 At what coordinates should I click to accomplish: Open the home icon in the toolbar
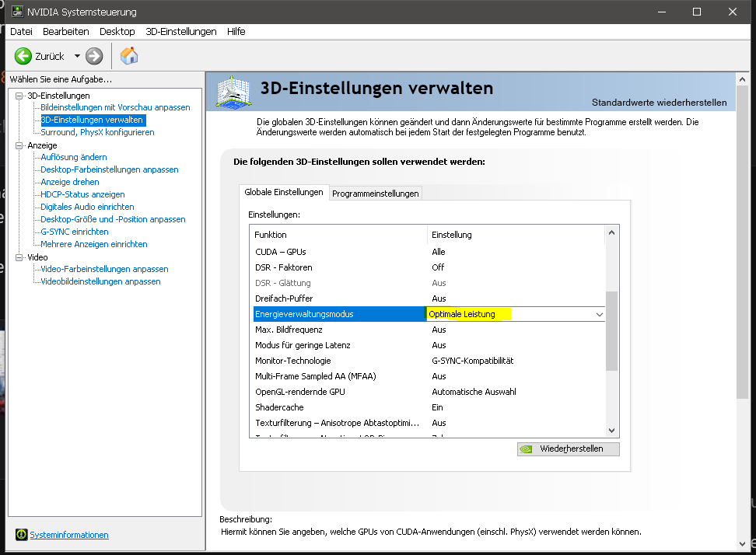129,56
